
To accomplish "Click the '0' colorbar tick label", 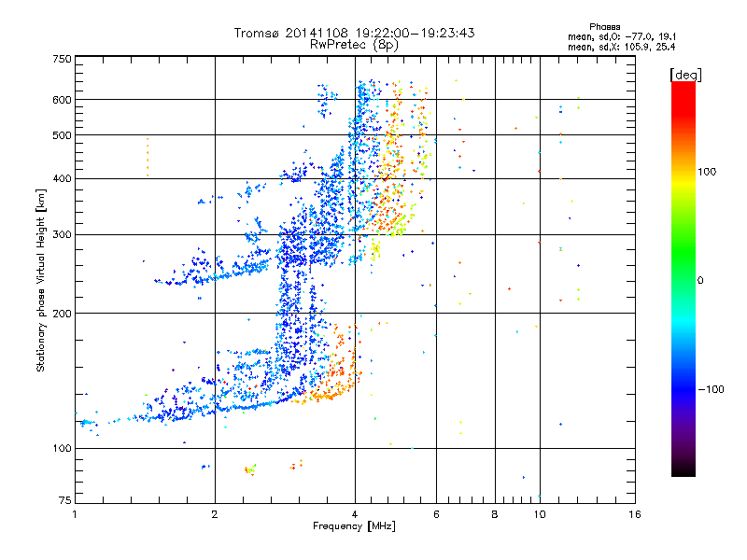I will (x=699, y=281).
